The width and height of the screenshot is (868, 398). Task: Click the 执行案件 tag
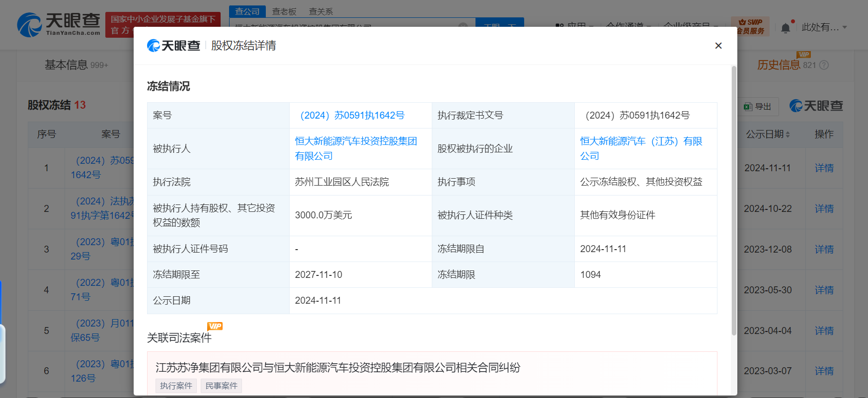[x=176, y=386]
